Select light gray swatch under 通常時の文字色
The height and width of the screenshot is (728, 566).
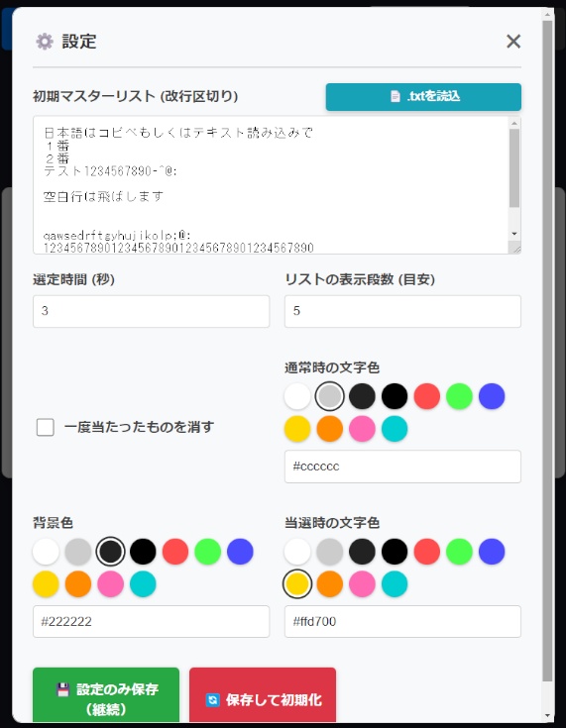pyautogui.click(x=330, y=396)
